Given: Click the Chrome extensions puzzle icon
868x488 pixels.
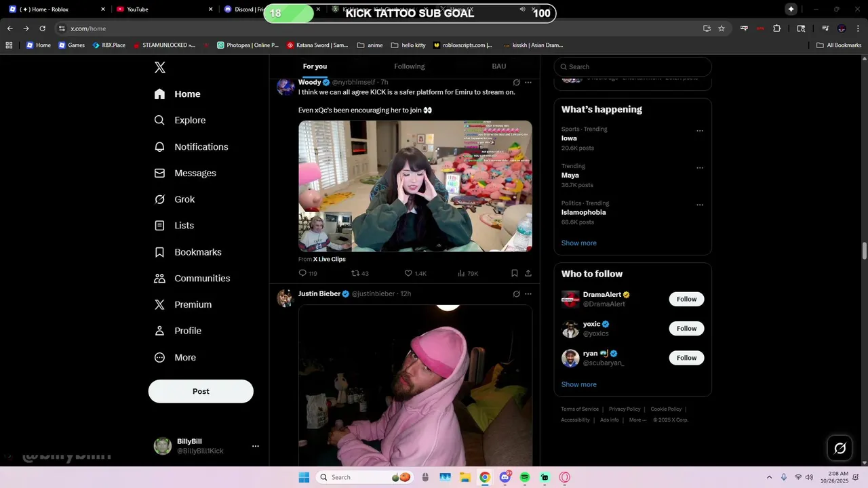Looking at the screenshot, I should (x=777, y=28).
